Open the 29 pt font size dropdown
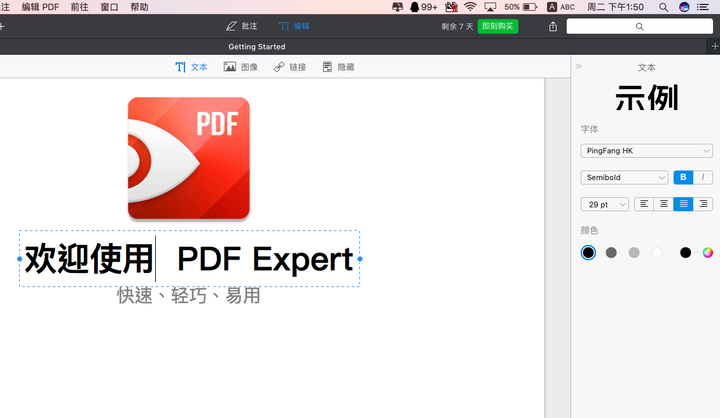This screenshot has width=720, height=418. (604, 204)
